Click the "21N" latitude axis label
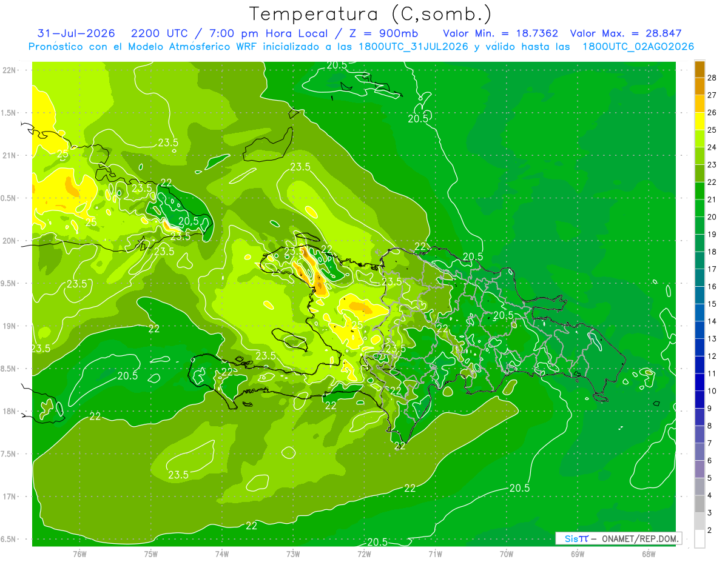Screen dimensions: 728x562 point(8,155)
